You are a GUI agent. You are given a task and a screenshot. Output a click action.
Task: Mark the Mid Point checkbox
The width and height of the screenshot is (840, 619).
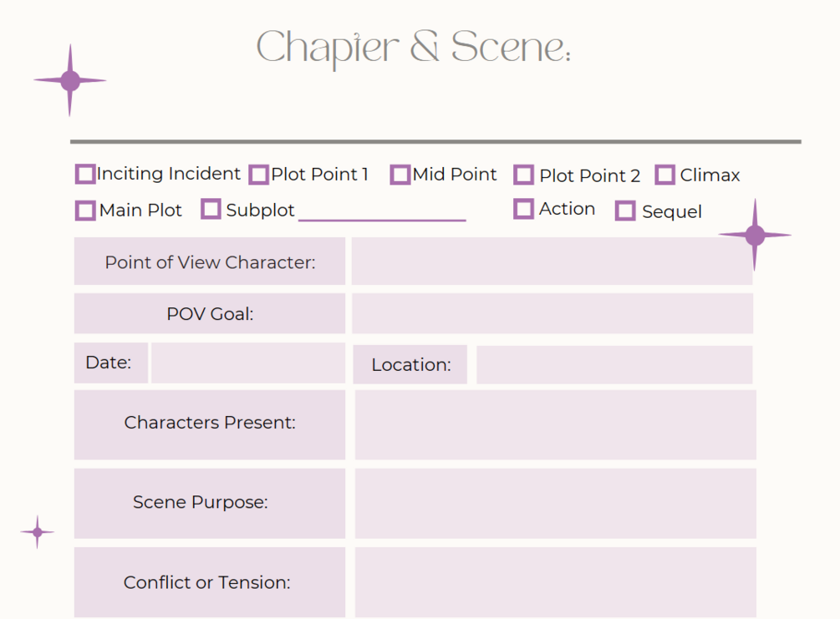coord(400,175)
